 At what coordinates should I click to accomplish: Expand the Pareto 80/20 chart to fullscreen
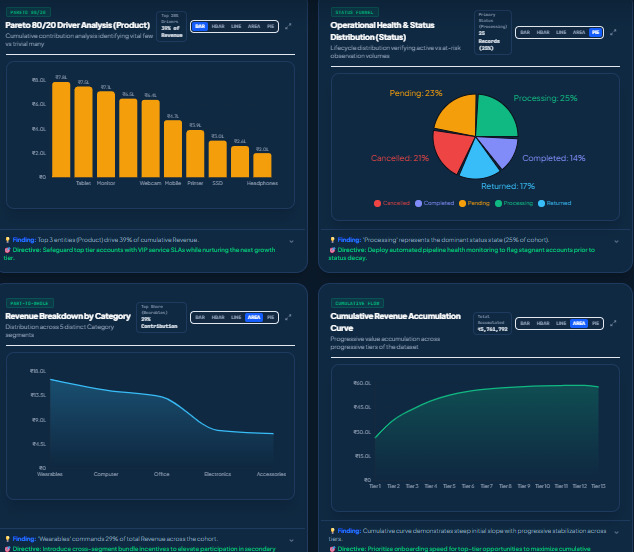click(288, 26)
